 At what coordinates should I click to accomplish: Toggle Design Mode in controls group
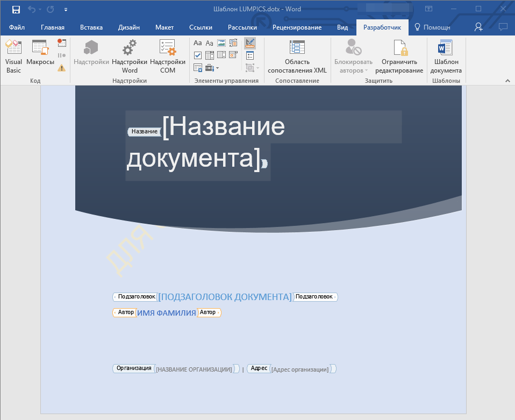(x=250, y=43)
